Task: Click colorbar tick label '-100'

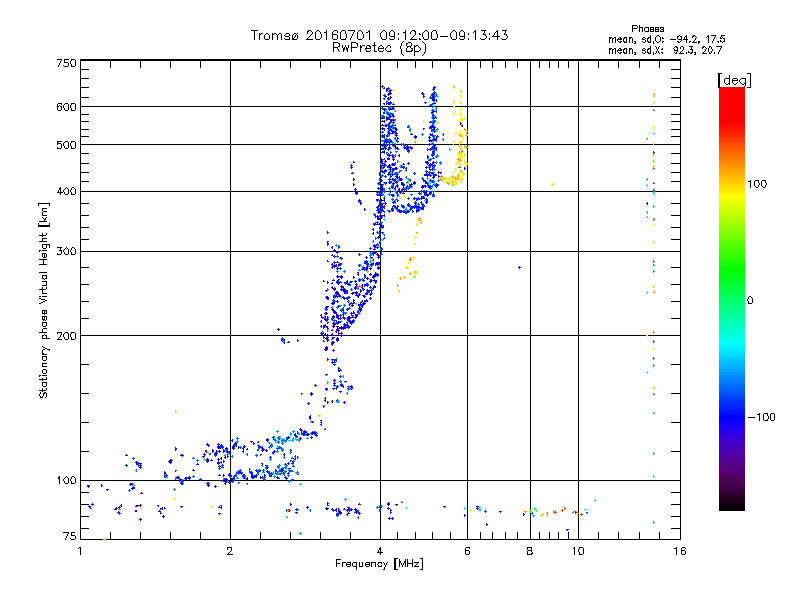Action: [x=761, y=417]
